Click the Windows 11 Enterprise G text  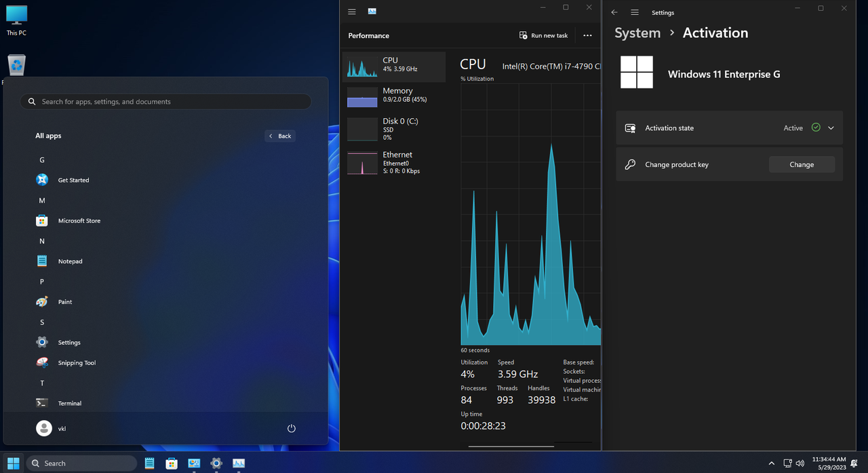click(724, 74)
